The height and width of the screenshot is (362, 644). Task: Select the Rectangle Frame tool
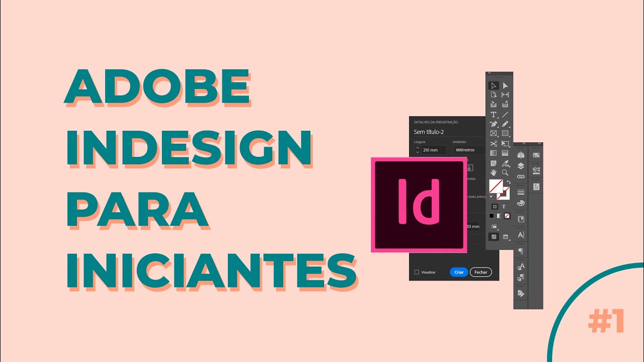[x=494, y=133]
